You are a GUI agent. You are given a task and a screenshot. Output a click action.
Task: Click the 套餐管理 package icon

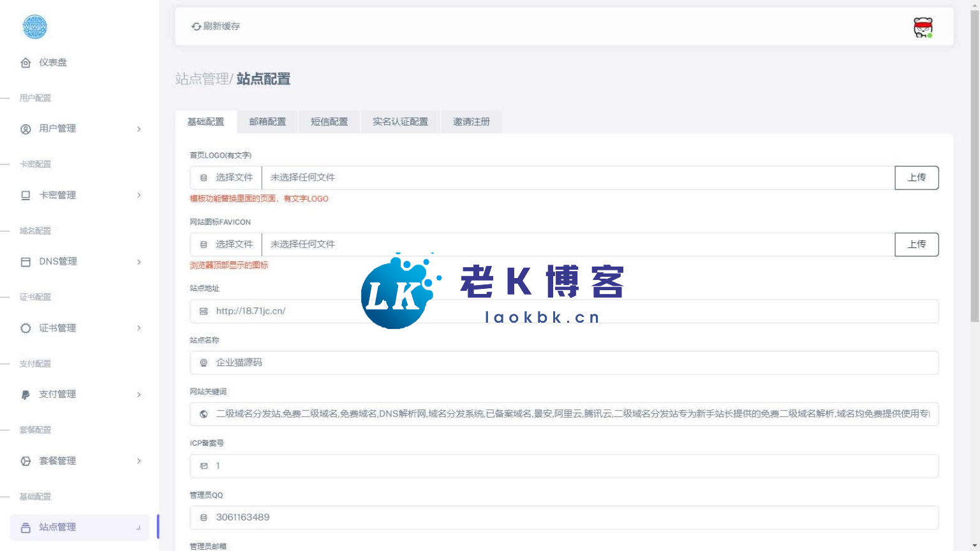(26, 461)
